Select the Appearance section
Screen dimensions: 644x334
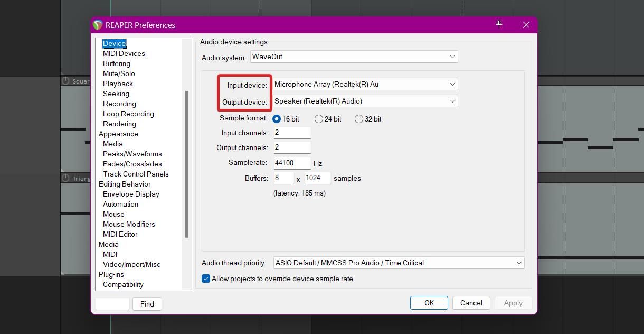(118, 134)
